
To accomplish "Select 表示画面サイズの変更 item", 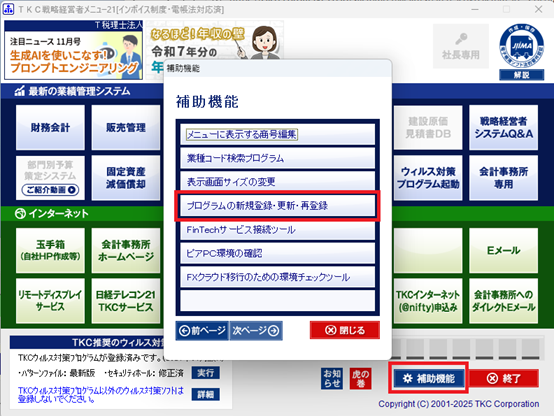I will click(x=277, y=182).
